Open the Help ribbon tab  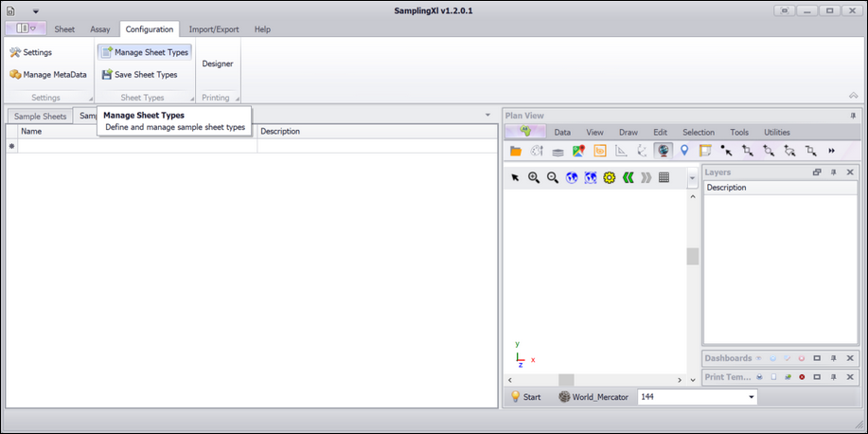coord(262,29)
